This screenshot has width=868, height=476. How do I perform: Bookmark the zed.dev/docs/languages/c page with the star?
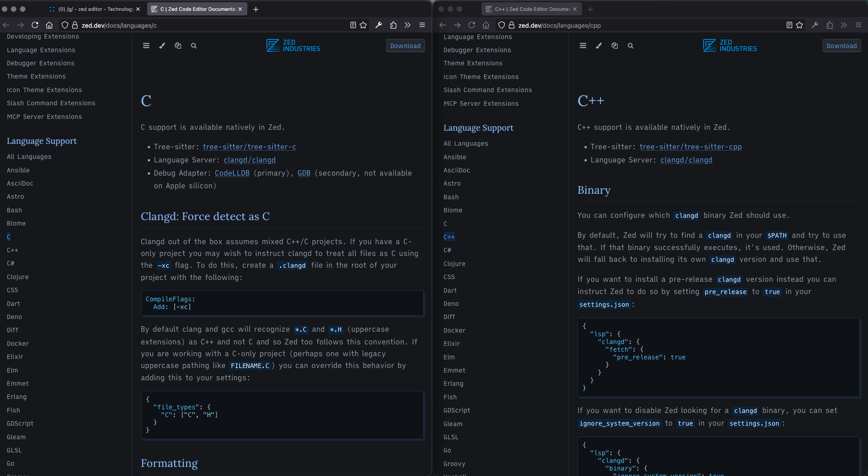363,25
